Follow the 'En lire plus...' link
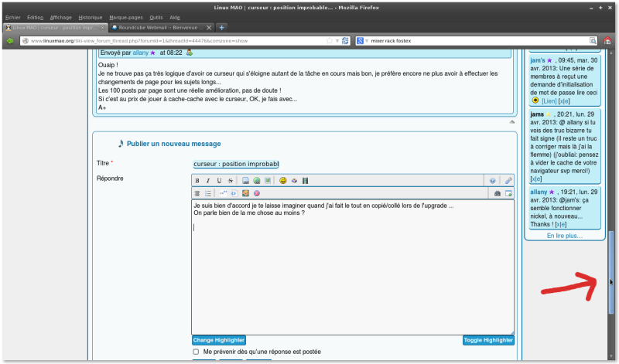This screenshot has height=364, width=619. coord(565,236)
